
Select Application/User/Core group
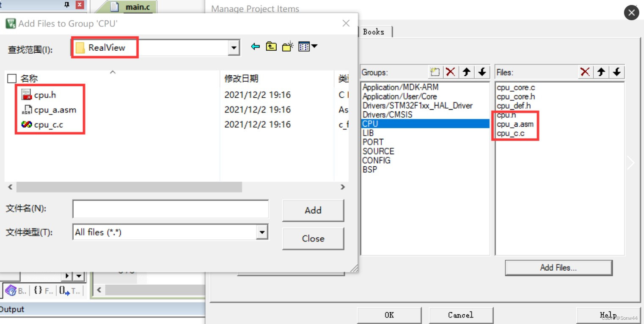(x=399, y=96)
